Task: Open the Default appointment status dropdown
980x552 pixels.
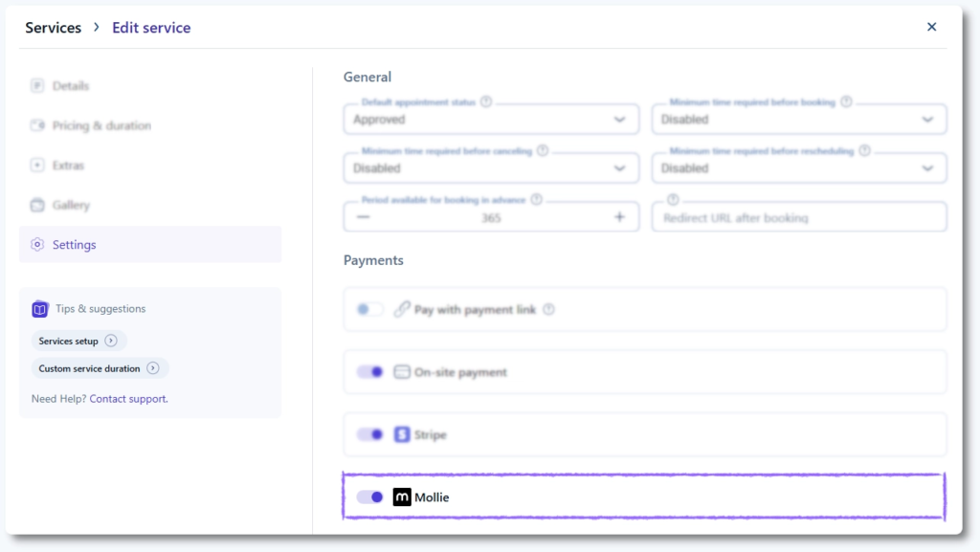Action: [491, 120]
